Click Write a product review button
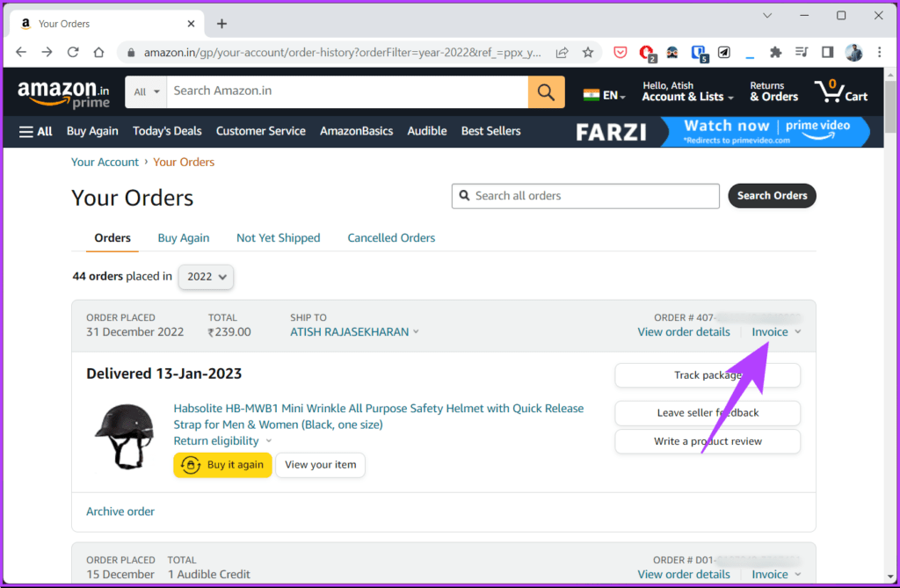Screen dimensions: 900x588 708,441
